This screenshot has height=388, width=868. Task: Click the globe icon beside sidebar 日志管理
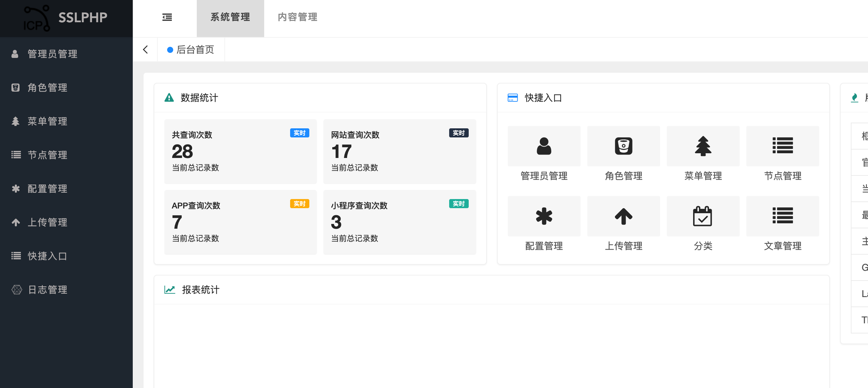click(17, 290)
